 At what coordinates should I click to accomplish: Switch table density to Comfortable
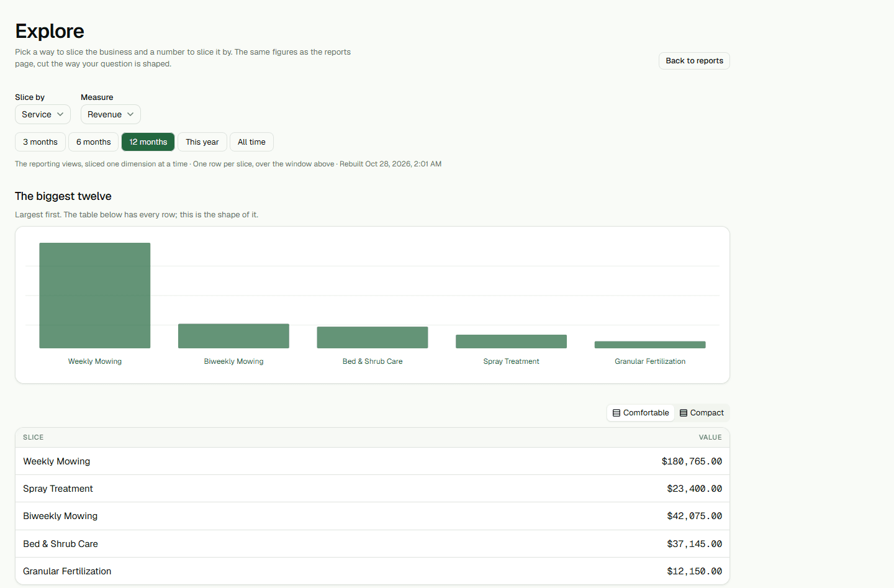(x=641, y=413)
